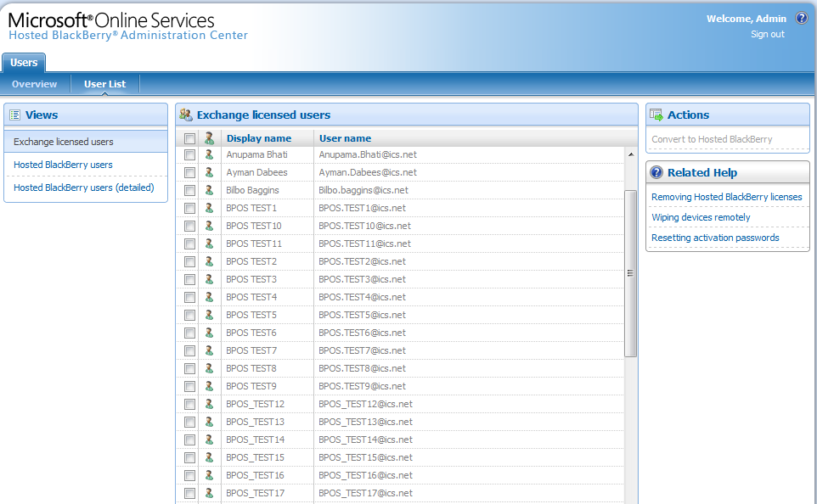Click the Related Help question icon
The image size is (817, 504).
pos(656,172)
